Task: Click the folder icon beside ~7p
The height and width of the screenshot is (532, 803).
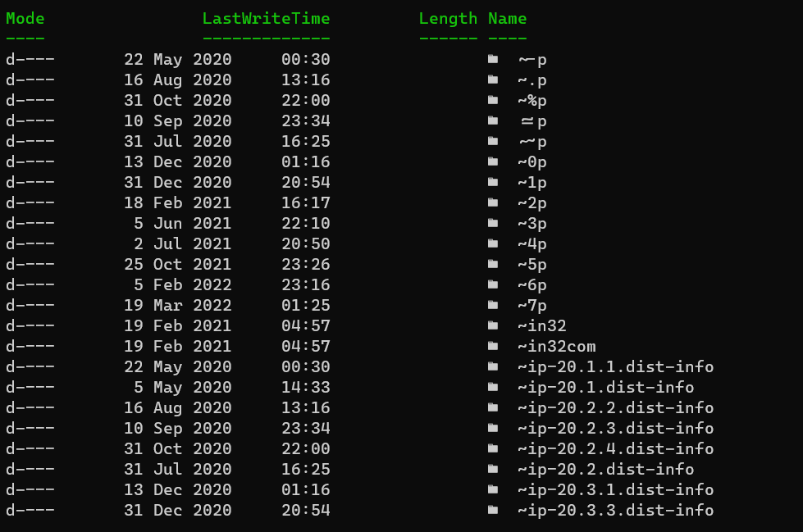Action: (492, 305)
